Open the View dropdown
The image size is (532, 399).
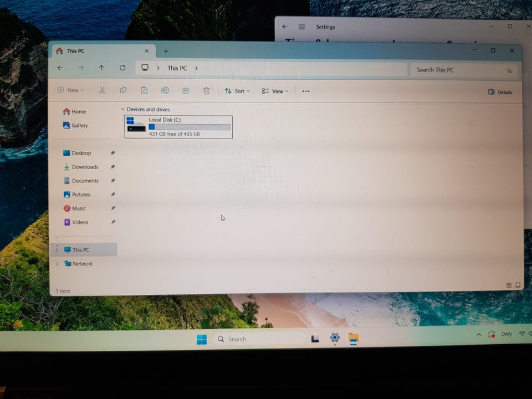275,91
